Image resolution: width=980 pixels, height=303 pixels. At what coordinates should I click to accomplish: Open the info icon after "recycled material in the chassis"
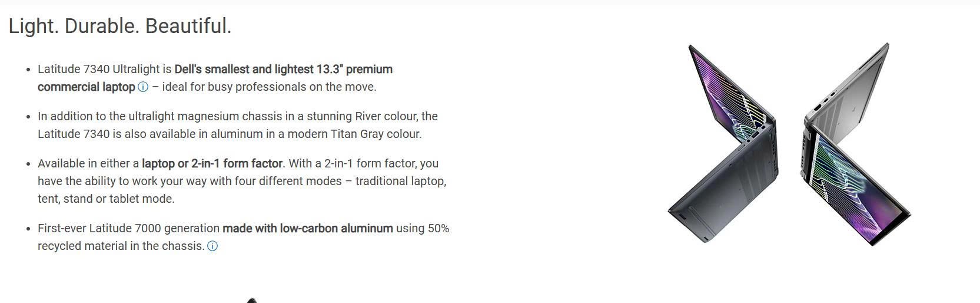pos(212,246)
